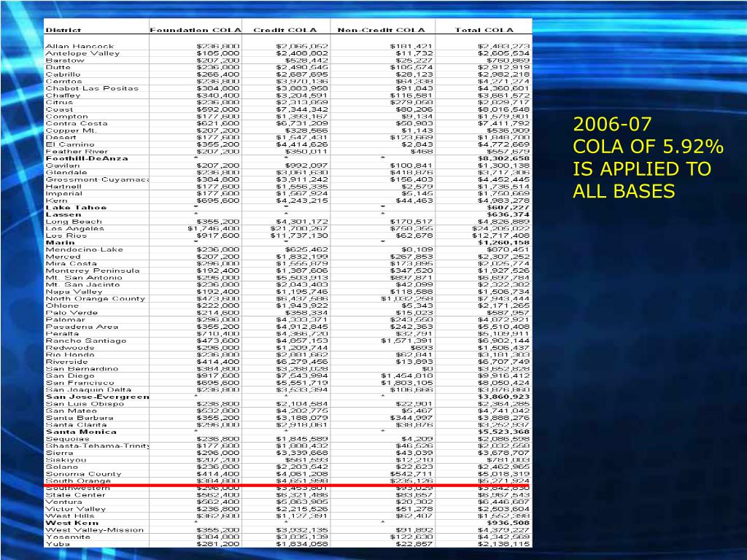Select the COLA OF 5.92% text line
Viewport: 747px width, 560px height.
648,147
